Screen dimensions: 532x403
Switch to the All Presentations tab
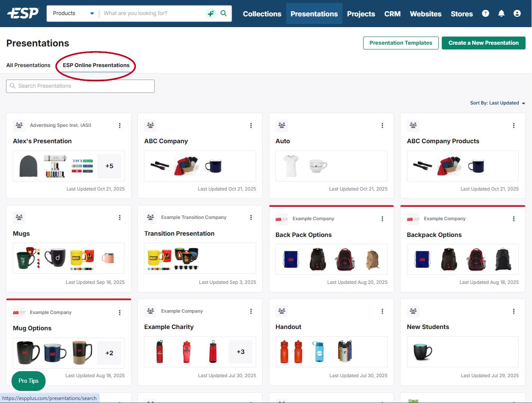pyautogui.click(x=28, y=65)
